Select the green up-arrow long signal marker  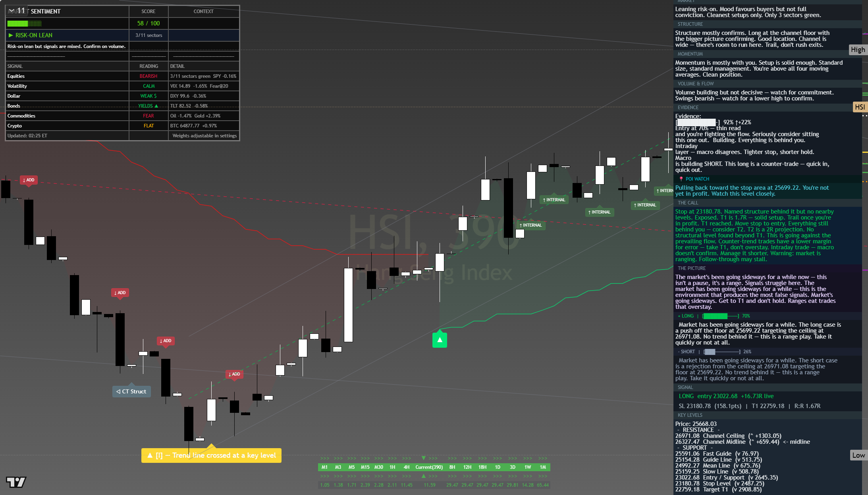440,340
